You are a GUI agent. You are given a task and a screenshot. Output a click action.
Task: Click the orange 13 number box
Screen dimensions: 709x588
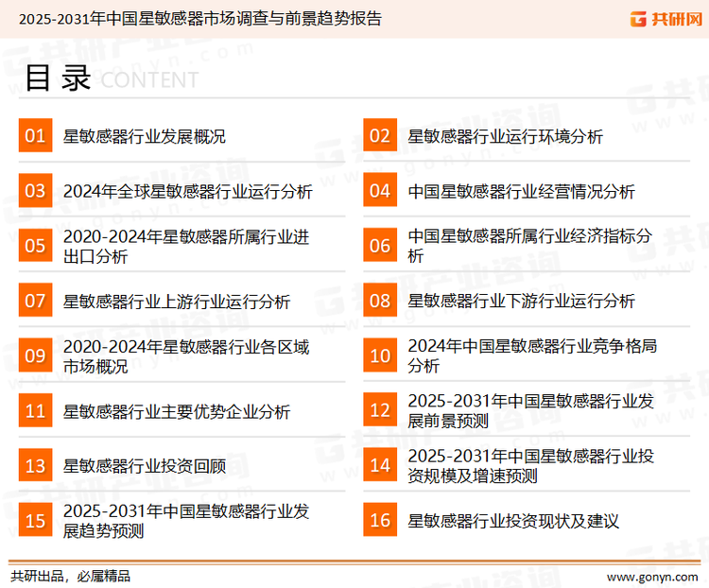click(x=35, y=465)
